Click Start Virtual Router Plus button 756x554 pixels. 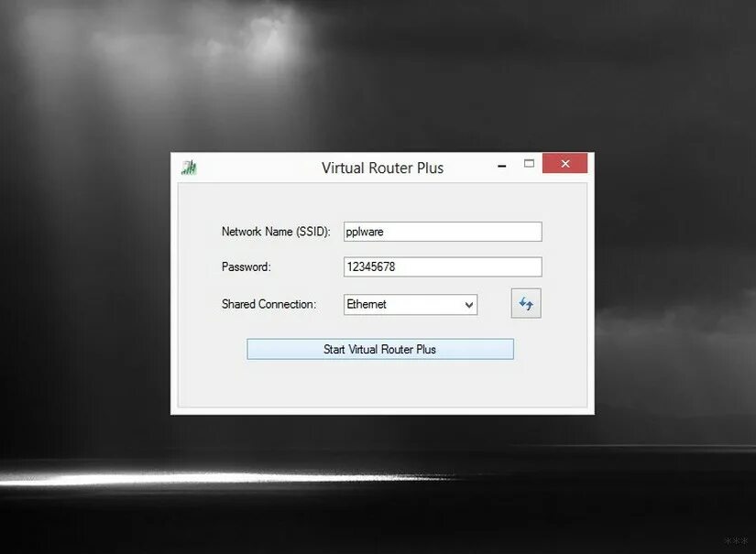tap(380, 349)
